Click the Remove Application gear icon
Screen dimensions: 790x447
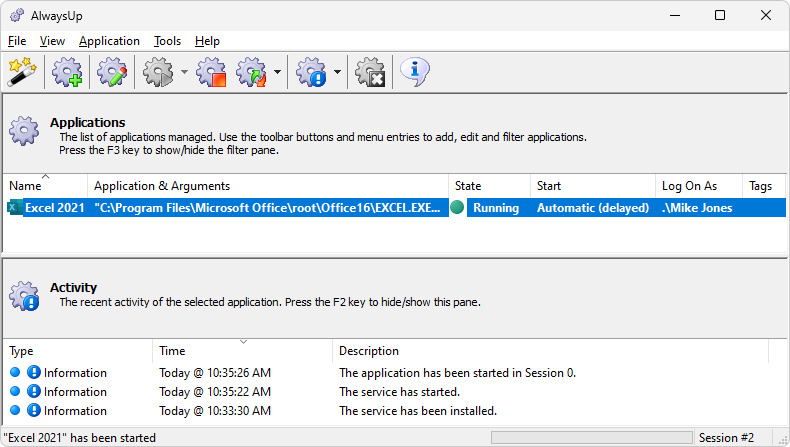coord(370,72)
